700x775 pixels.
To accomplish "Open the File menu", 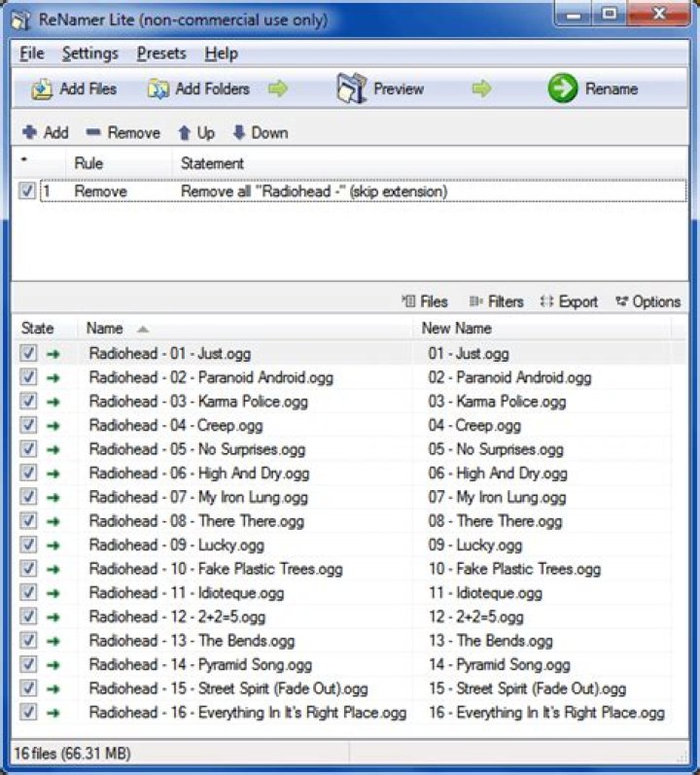I will (x=32, y=53).
